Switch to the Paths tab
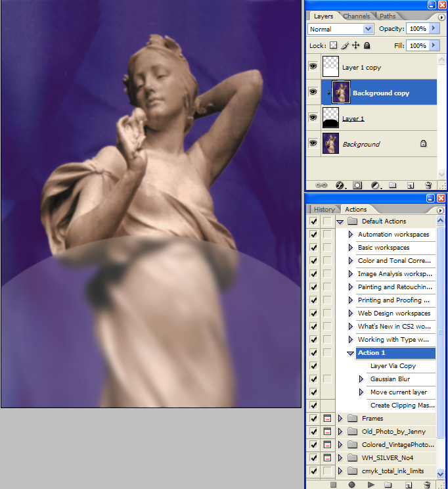448x489 pixels. click(x=388, y=16)
